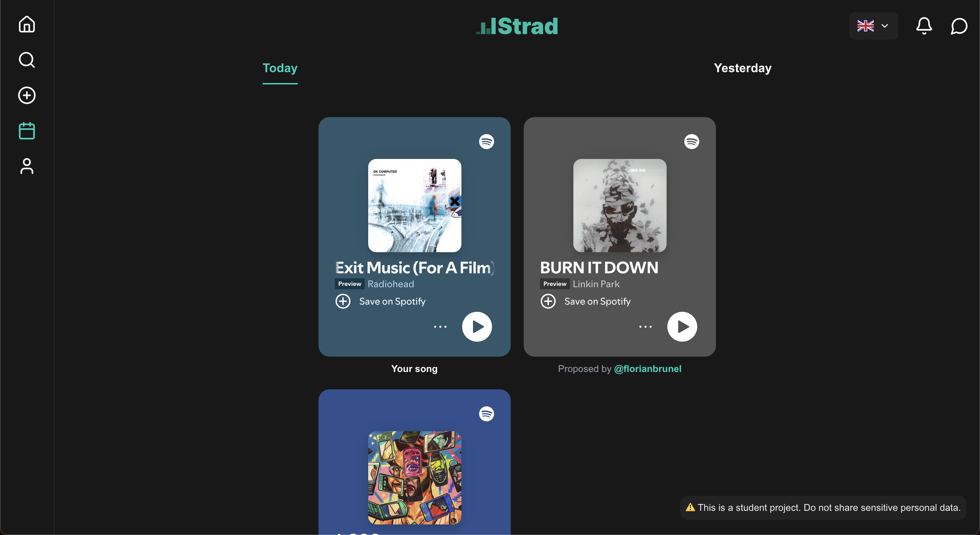The width and height of the screenshot is (980, 535).
Task: Open the calendar icon in sidebar
Action: pos(27,130)
